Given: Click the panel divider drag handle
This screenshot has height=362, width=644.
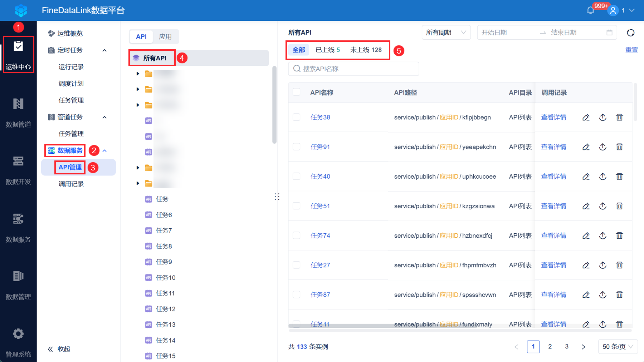Looking at the screenshot, I should pyautogui.click(x=277, y=197).
